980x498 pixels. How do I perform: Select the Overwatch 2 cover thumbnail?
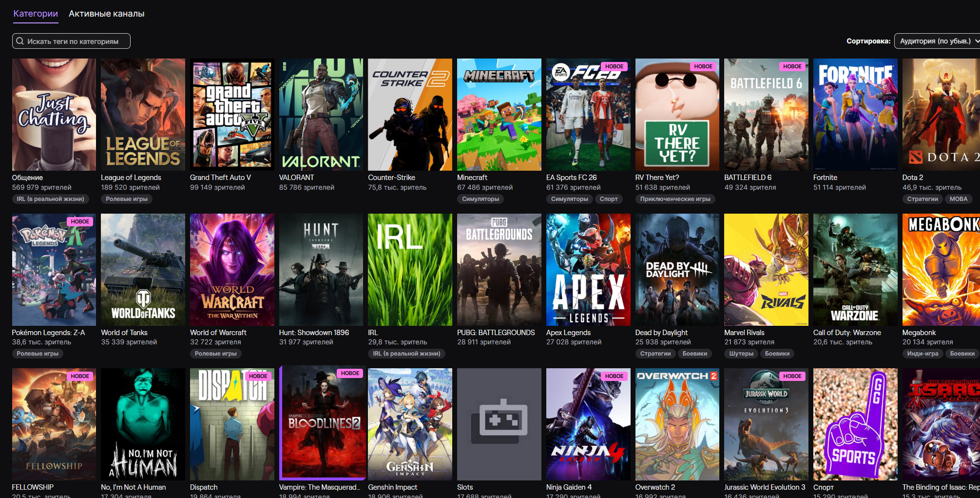(x=677, y=424)
